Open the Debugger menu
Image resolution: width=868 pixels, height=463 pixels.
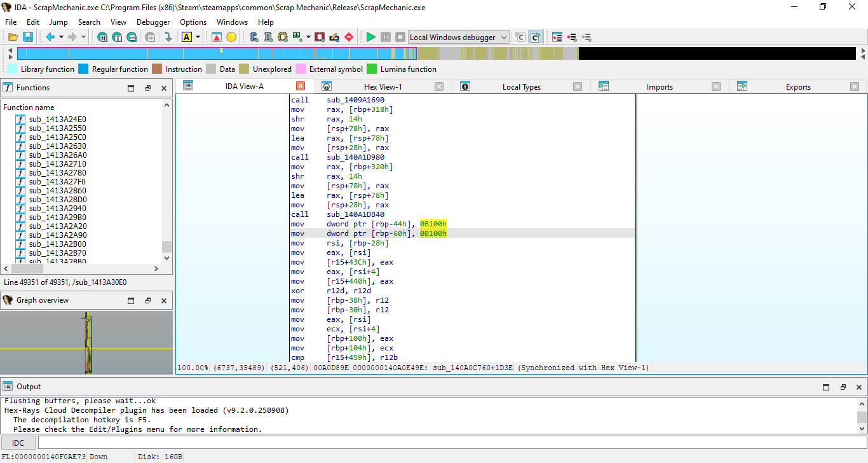pos(153,22)
